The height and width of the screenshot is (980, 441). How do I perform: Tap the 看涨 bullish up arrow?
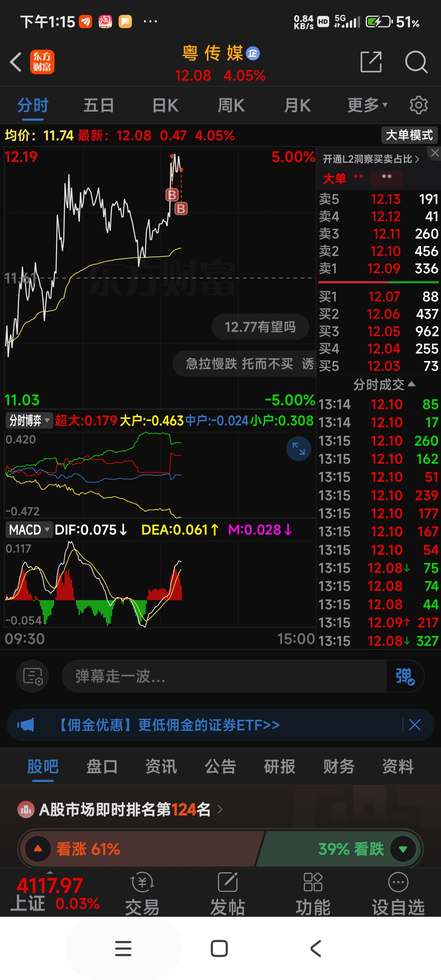tap(38, 849)
